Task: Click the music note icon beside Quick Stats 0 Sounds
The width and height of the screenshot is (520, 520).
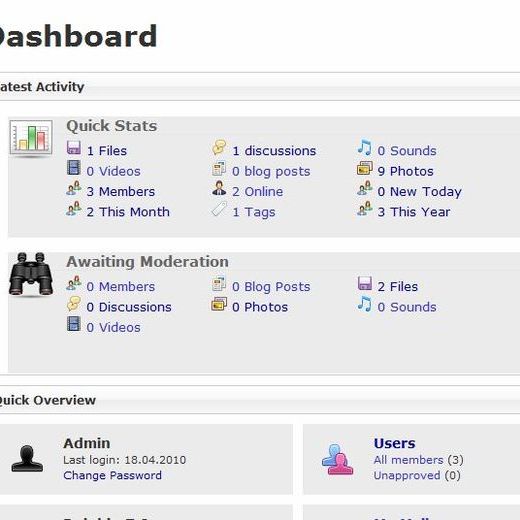Action: point(364,148)
